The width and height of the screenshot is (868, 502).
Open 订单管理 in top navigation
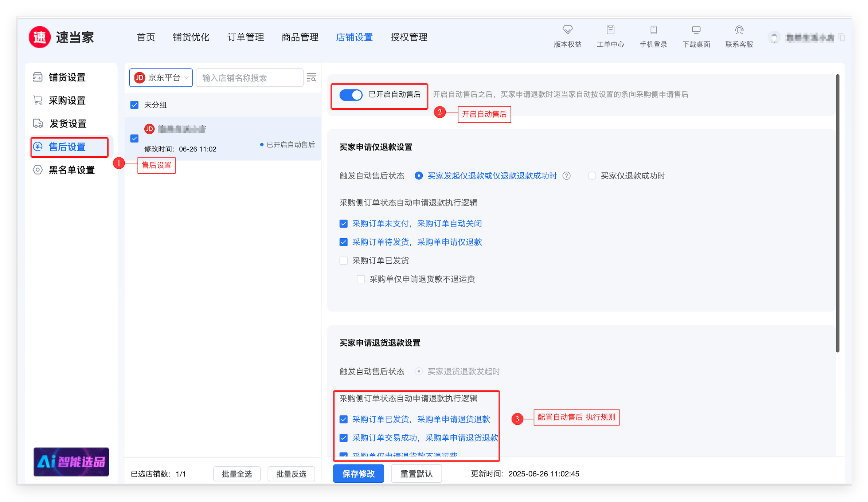246,37
